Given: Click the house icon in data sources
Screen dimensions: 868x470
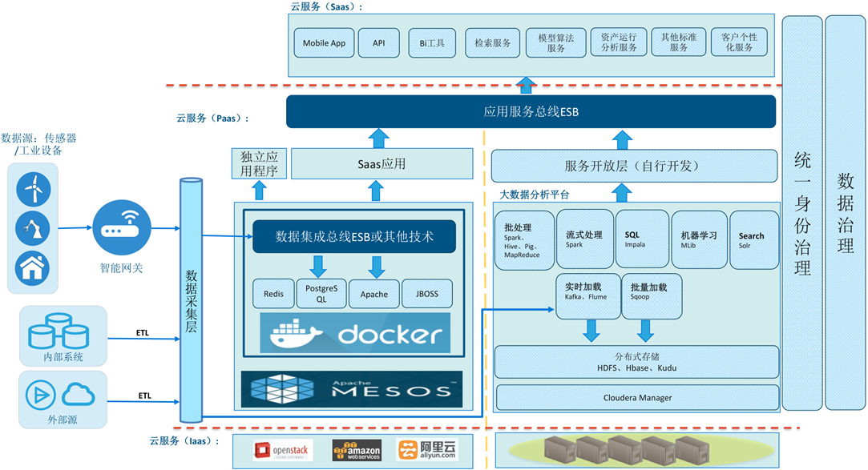Looking at the screenshot, I should click(33, 269).
